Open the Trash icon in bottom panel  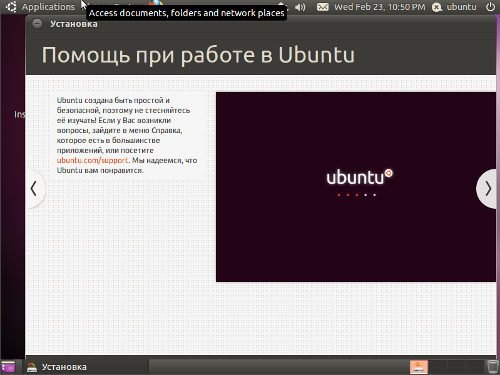tap(492, 367)
